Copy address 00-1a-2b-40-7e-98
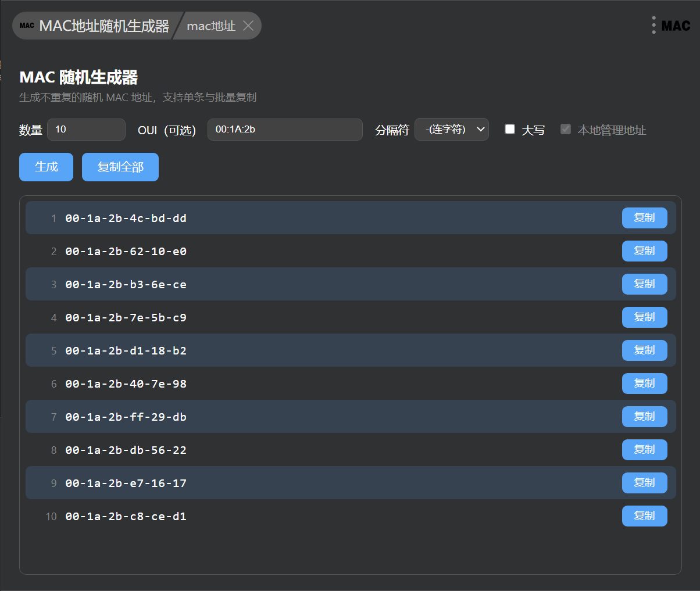The width and height of the screenshot is (700, 591). [x=644, y=384]
